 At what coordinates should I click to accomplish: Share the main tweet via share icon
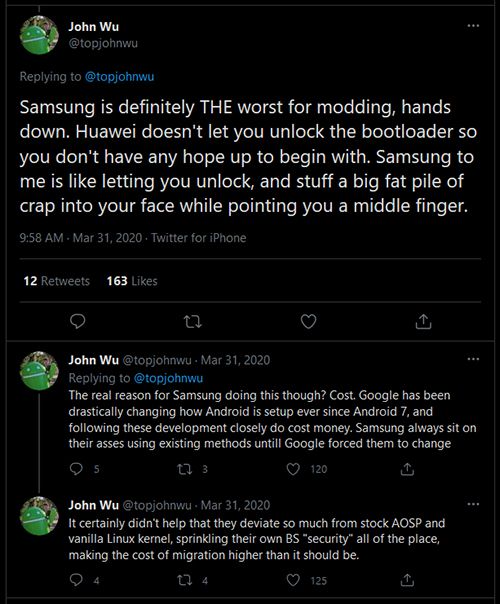click(x=423, y=321)
